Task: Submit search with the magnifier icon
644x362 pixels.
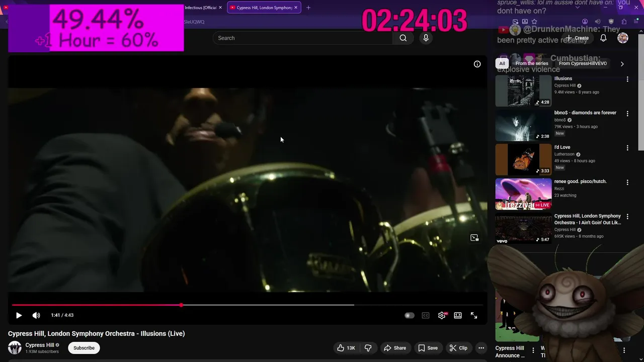Action: tap(403, 38)
